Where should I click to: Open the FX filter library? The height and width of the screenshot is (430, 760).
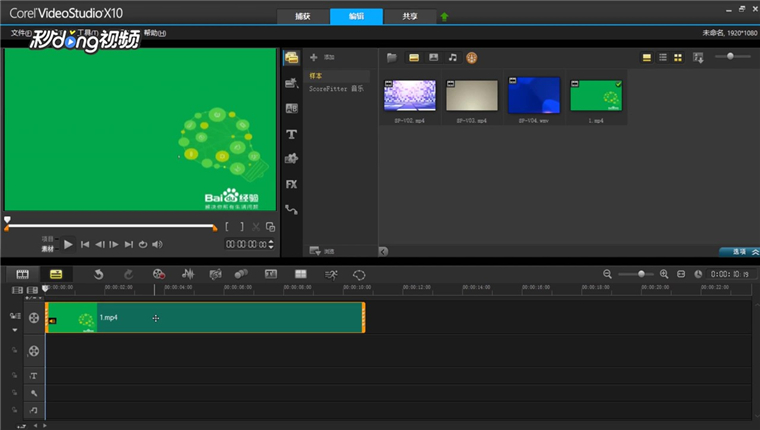click(x=291, y=184)
